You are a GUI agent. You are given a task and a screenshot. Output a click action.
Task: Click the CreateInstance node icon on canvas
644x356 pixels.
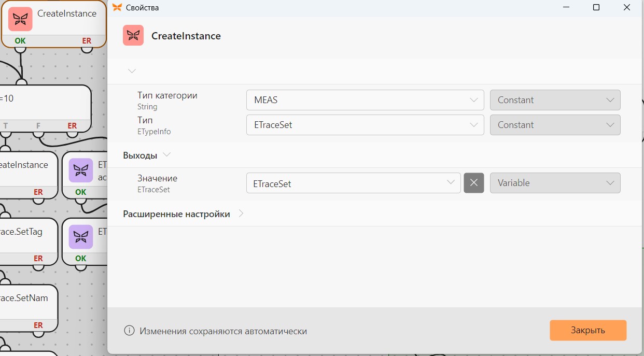coord(20,19)
